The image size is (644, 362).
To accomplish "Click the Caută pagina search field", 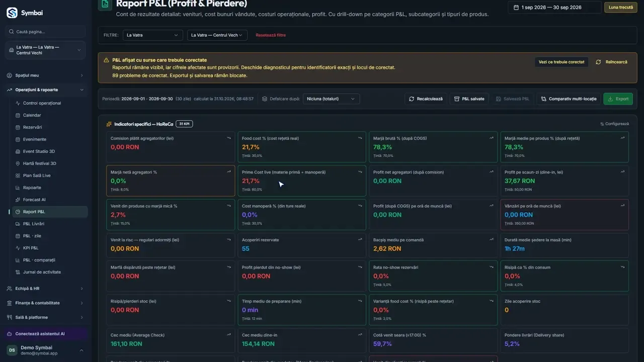I will click(45, 32).
